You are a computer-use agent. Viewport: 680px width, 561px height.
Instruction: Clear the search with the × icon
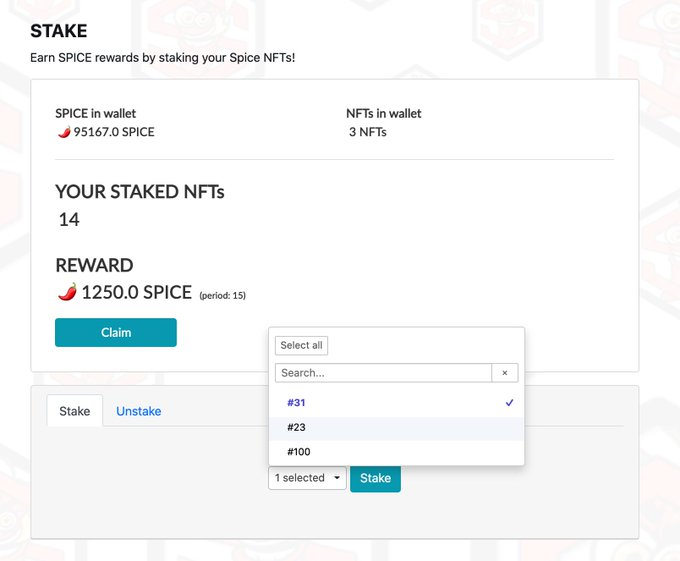pos(505,373)
